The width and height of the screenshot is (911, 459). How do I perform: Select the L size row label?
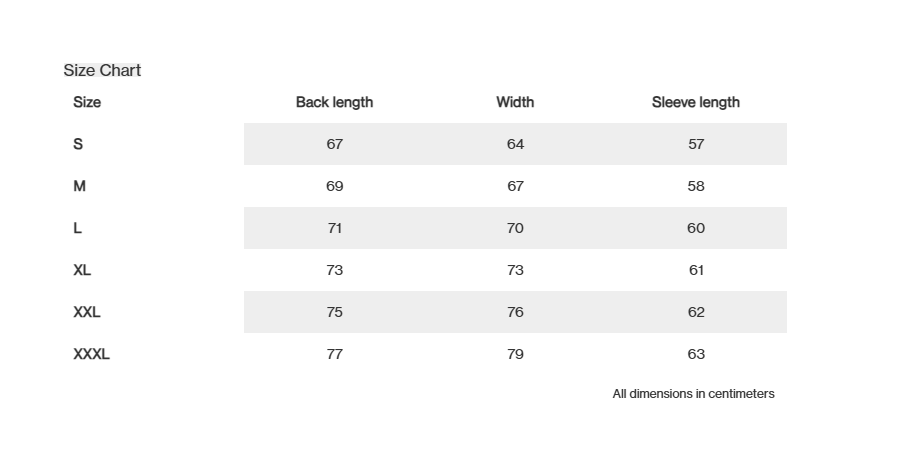pyautogui.click(x=78, y=228)
